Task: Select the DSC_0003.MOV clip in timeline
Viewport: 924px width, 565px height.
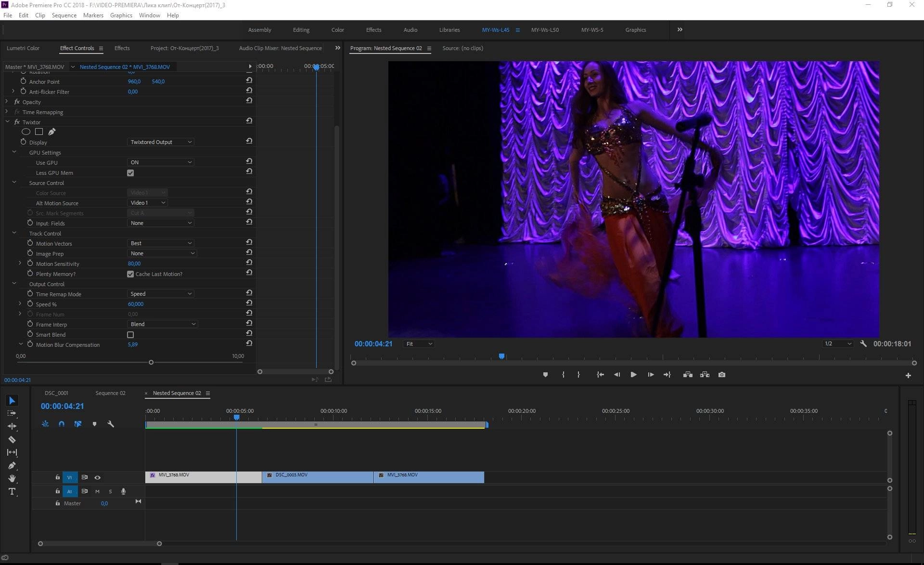Action: [x=318, y=477]
